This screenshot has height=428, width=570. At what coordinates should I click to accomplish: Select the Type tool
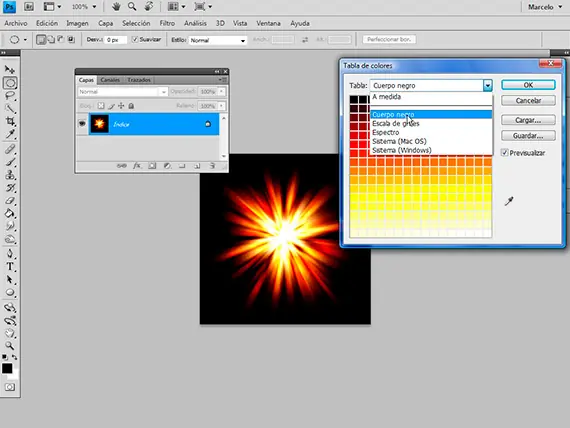pyautogui.click(x=10, y=267)
